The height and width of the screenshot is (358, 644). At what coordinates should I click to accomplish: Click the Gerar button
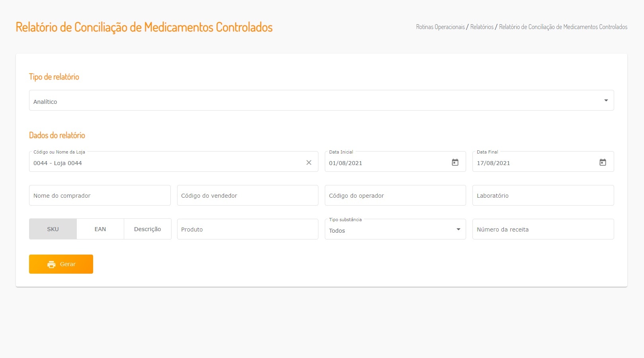[61, 264]
